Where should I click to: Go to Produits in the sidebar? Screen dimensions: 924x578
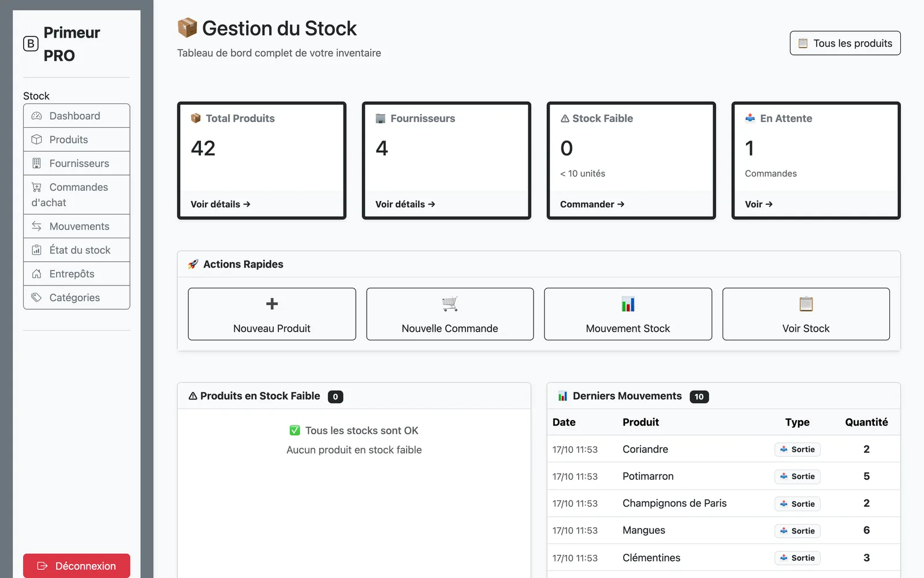pos(77,139)
